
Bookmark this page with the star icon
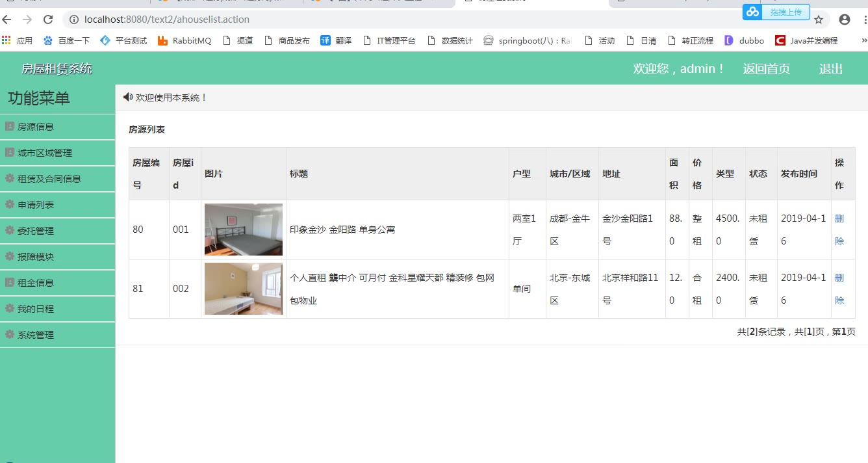coord(819,20)
